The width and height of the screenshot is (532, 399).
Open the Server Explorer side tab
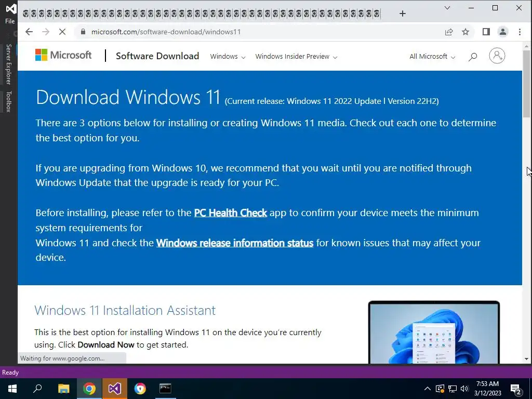point(9,64)
